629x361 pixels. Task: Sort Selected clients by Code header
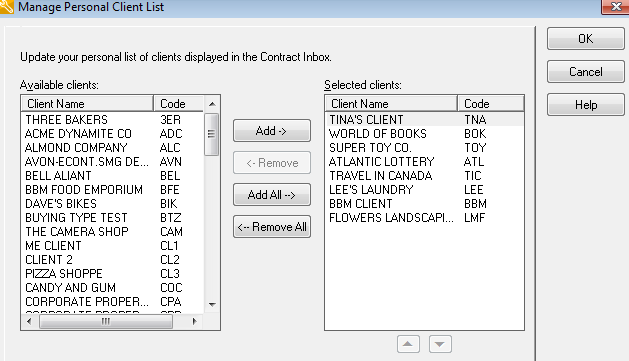(x=491, y=103)
